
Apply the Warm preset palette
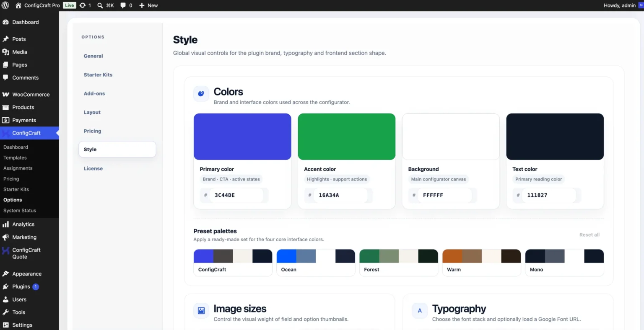(482, 263)
